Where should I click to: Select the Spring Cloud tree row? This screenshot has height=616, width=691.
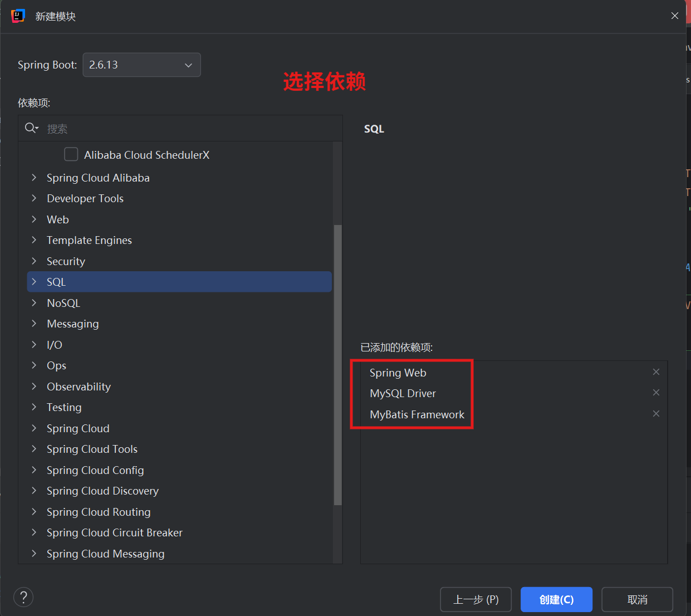(x=179, y=428)
